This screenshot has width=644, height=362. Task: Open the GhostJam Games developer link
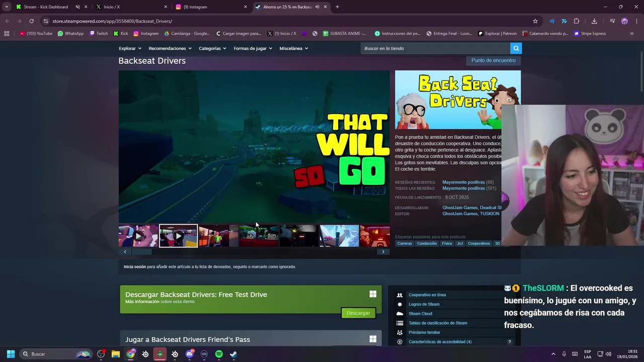point(460,208)
